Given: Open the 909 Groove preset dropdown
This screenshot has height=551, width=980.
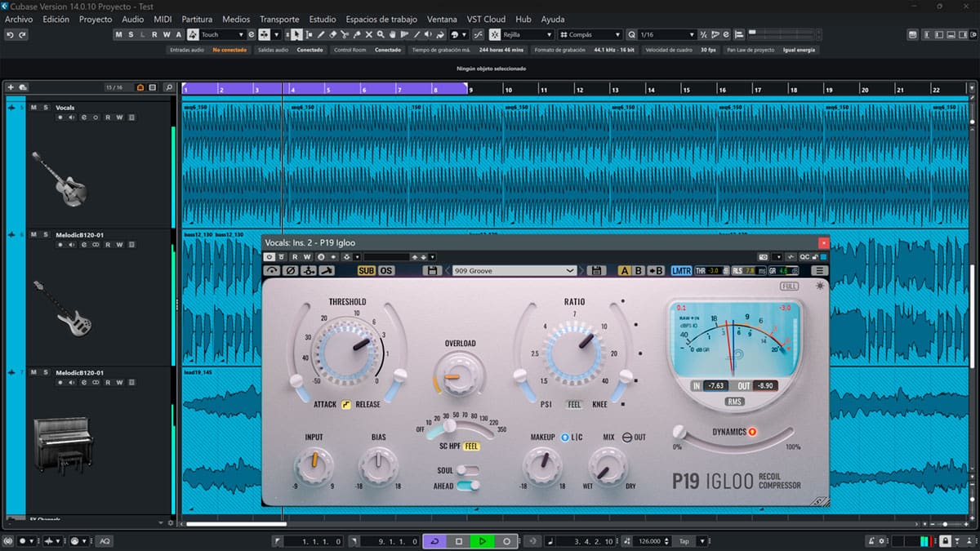Looking at the screenshot, I should click(514, 270).
